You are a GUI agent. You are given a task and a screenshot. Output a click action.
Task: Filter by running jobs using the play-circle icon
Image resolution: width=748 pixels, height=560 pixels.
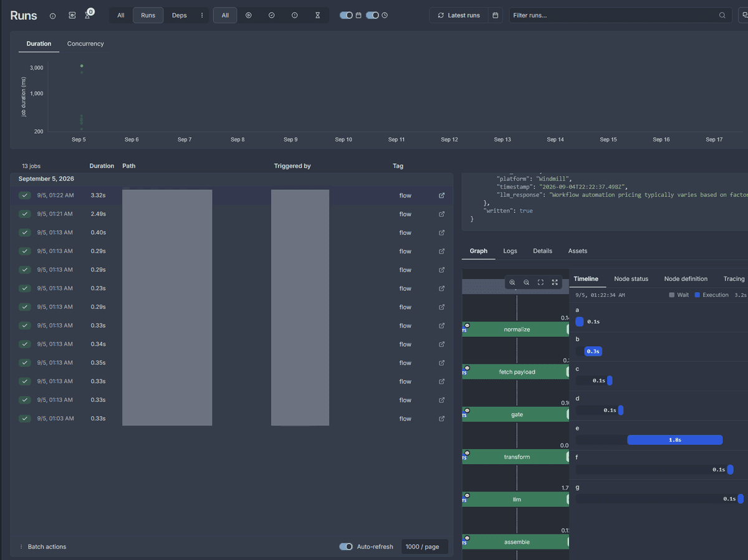tap(249, 15)
